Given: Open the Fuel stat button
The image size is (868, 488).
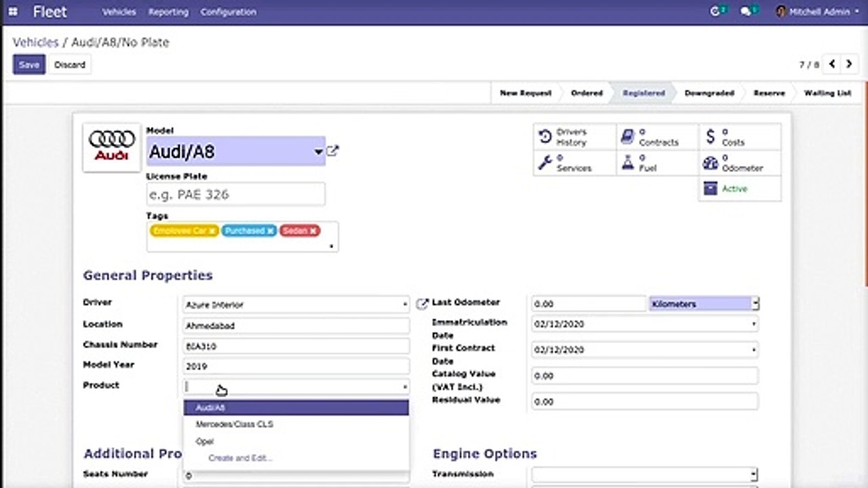Looking at the screenshot, I should pyautogui.click(x=657, y=163).
